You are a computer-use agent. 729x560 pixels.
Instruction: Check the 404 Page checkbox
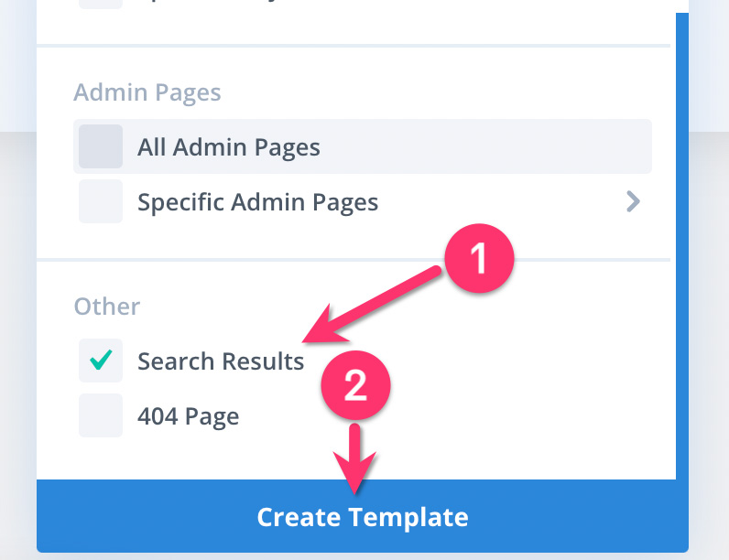coord(101,415)
